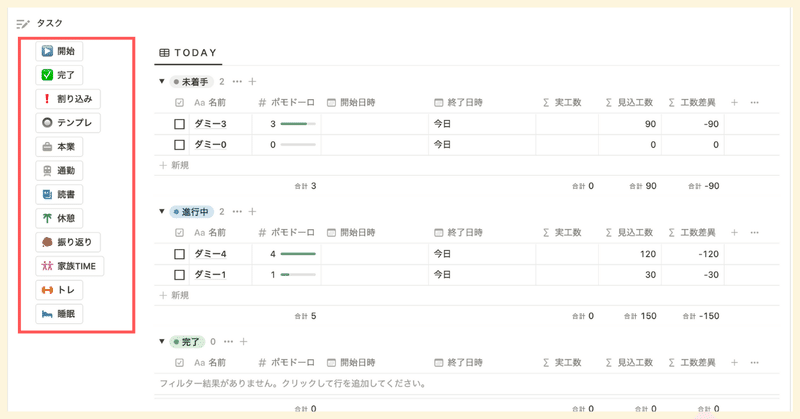The image size is (800, 419).
Task: Click the 120 estimate in ダミー4 row
Action: [648, 254]
